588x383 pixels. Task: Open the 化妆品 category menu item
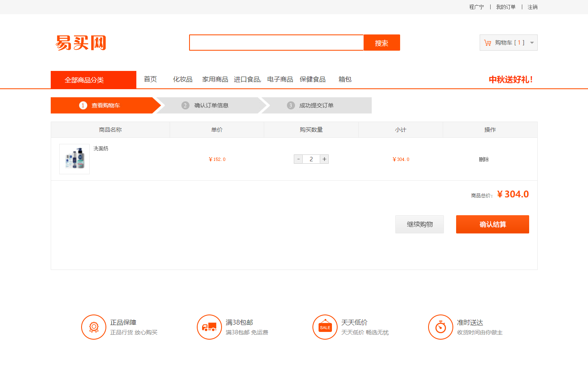(183, 79)
